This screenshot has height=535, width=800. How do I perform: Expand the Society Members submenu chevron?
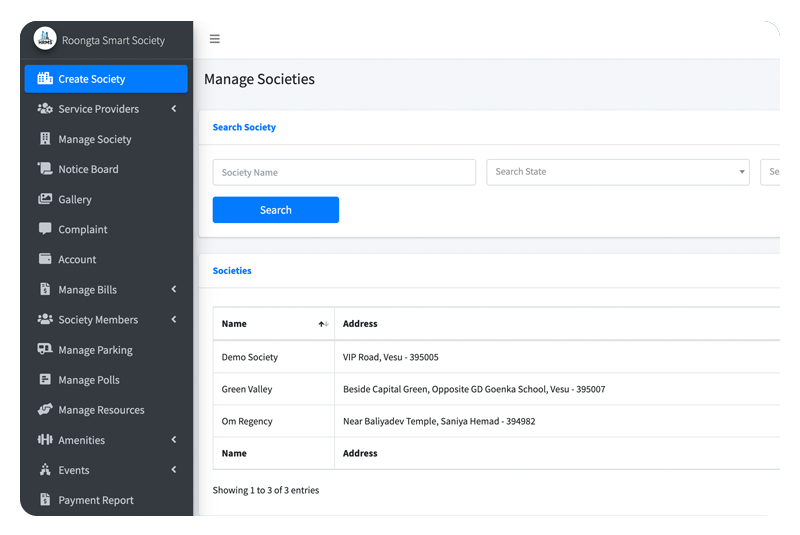point(173,320)
